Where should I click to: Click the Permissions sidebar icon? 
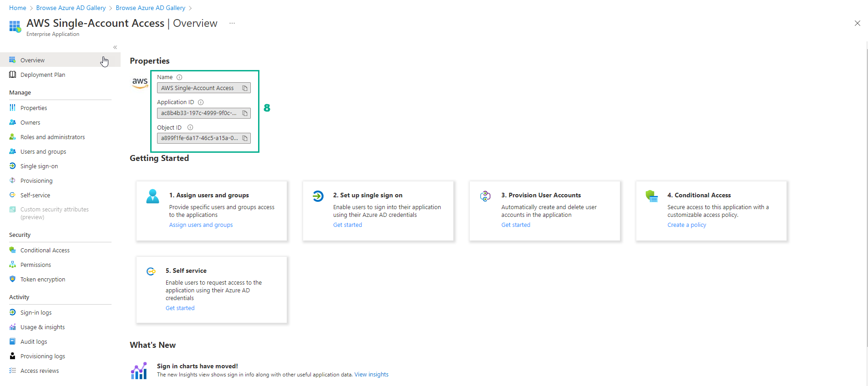pyautogui.click(x=13, y=265)
